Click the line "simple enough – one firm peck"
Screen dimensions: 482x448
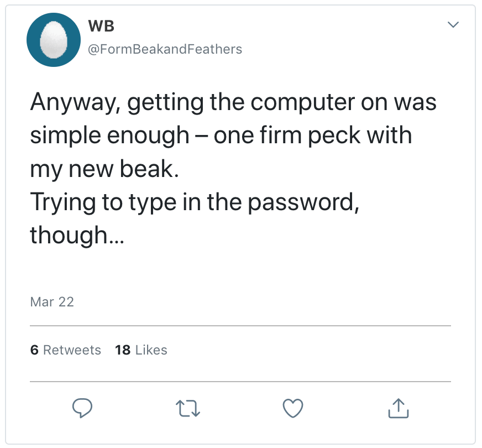tap(221, 136)
